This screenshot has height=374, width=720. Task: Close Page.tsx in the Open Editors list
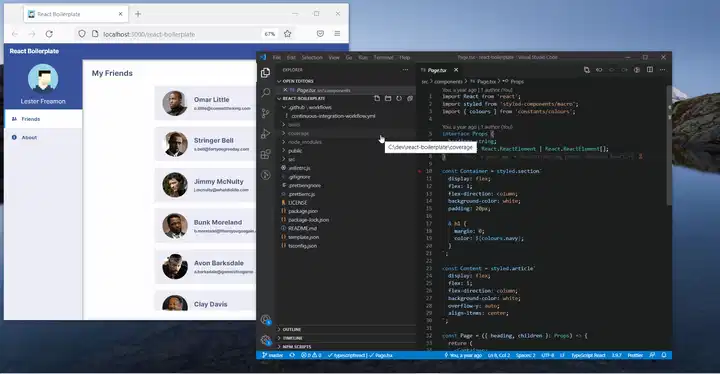[x=285, y=90]
